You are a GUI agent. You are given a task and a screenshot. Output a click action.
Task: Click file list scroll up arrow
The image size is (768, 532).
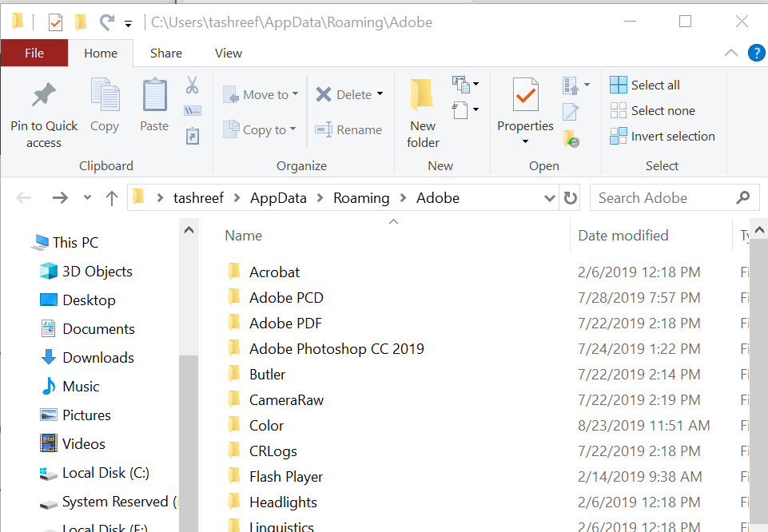pos(758,229)
